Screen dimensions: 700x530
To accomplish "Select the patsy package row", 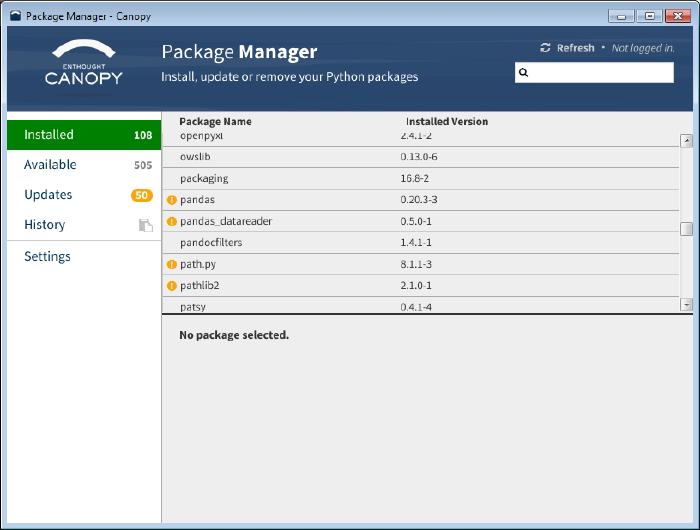I will coord(421,306).
